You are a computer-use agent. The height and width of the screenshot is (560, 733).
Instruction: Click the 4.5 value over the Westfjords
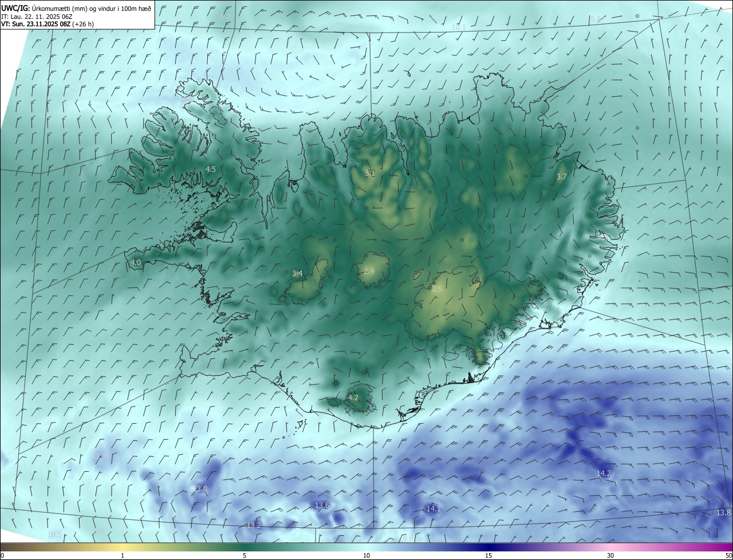click(x=211, y=169)
